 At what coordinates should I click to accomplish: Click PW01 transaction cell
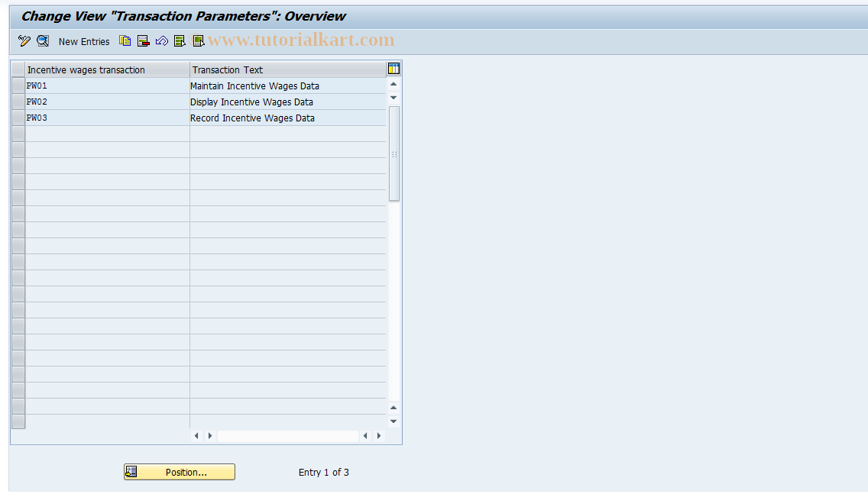(x=108, y=86)
